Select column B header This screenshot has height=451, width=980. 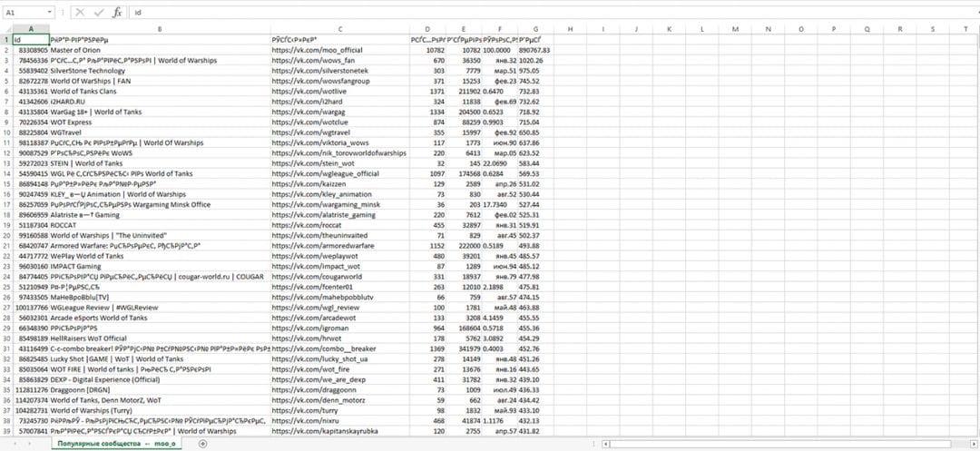(x=160, y=29)
